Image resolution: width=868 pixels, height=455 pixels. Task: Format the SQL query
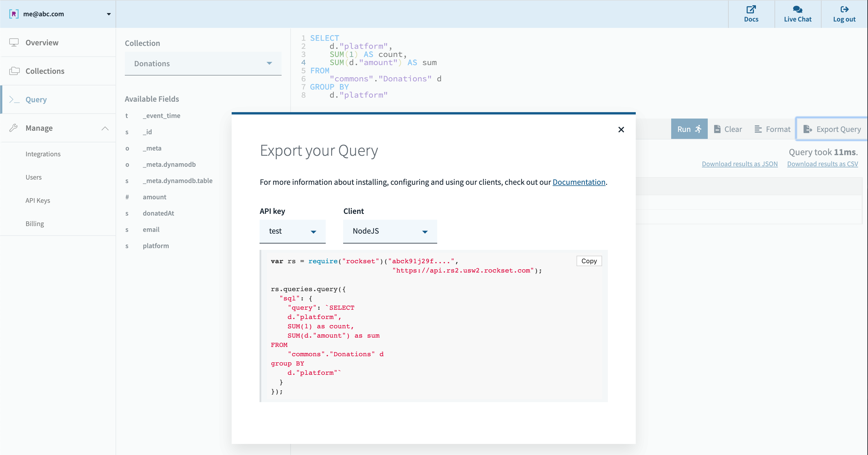coord(772,129)
